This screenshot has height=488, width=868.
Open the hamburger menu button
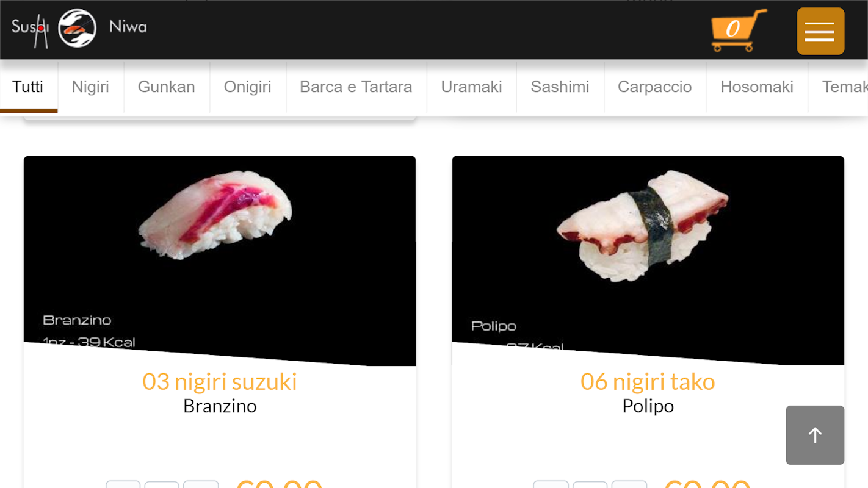(x=820, y=31)
